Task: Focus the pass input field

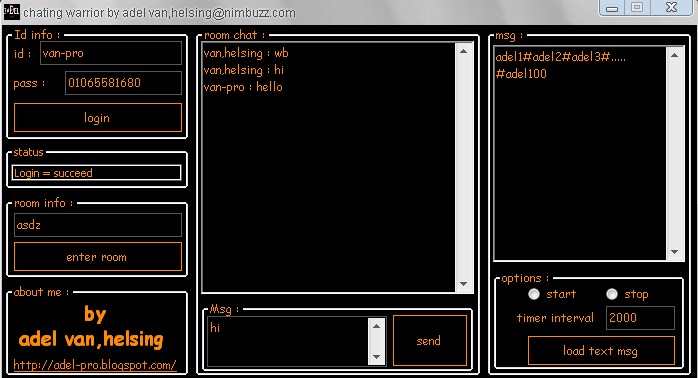Action: (x=123, y=83)
